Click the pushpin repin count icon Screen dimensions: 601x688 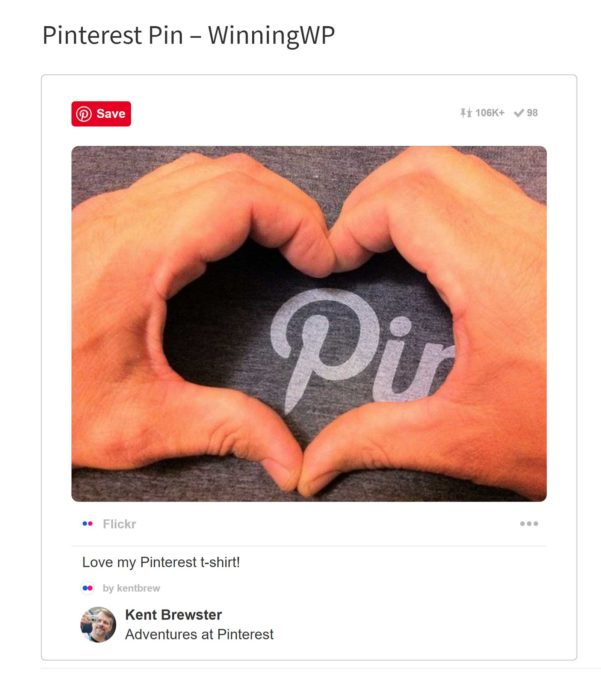466,113
